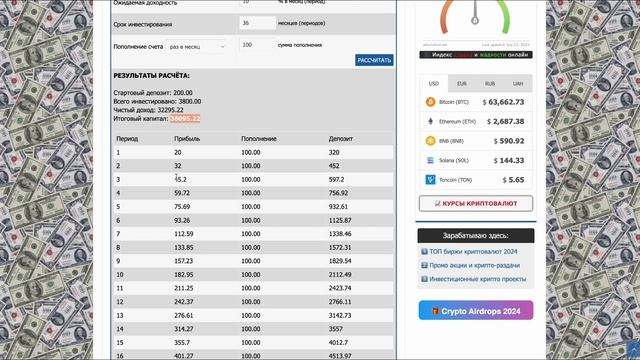Follow the Инвестиционные крипто проекты link

click(x=478, y=279)
